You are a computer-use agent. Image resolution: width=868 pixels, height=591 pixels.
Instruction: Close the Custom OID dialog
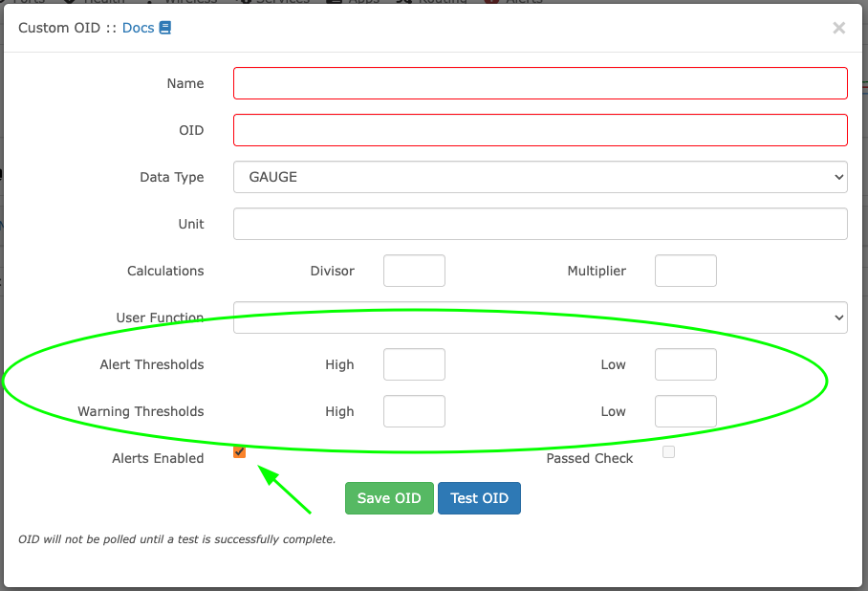click(x=838, y=28)
